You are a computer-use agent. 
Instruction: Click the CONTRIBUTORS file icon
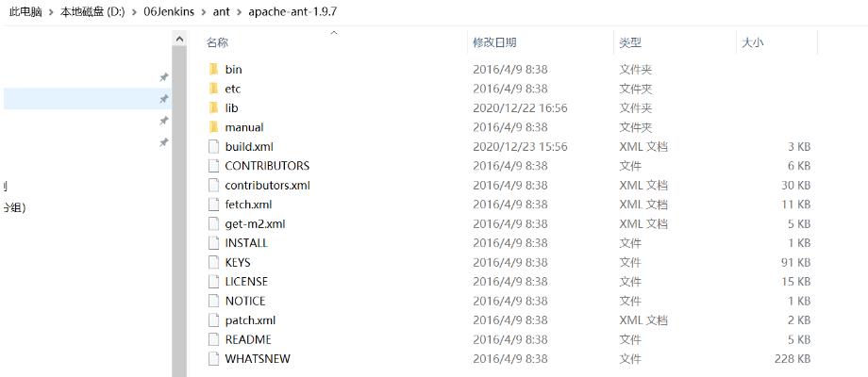214,166
